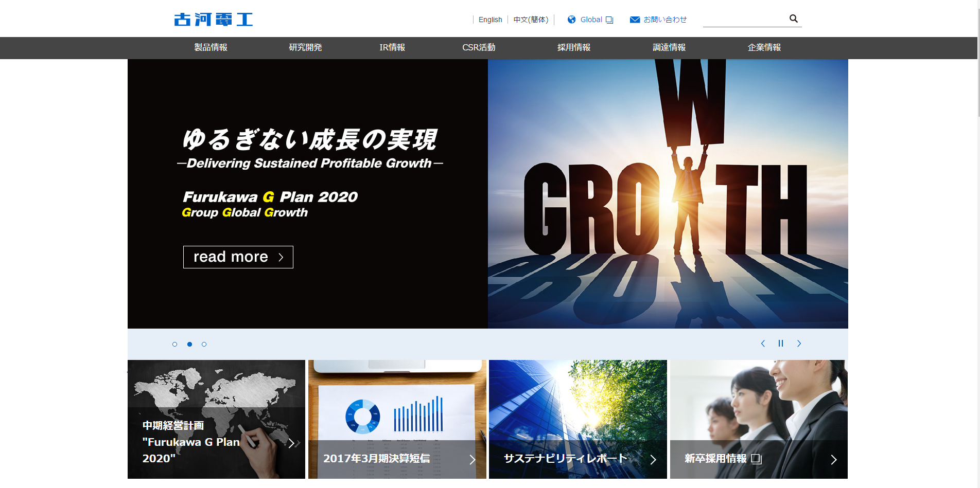Select the first carousel dot
The width and height of the screenshot is (980, 488).
click(x=175, y=344)
